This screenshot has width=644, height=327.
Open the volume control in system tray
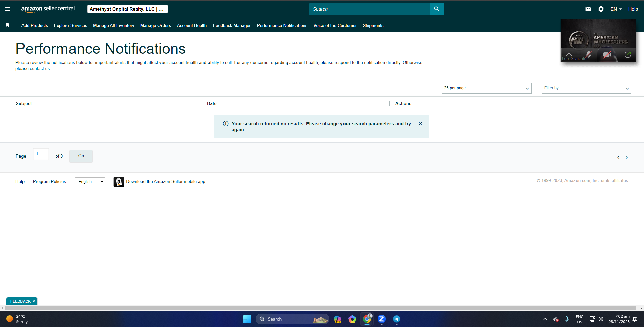click(x=600, y=319)
